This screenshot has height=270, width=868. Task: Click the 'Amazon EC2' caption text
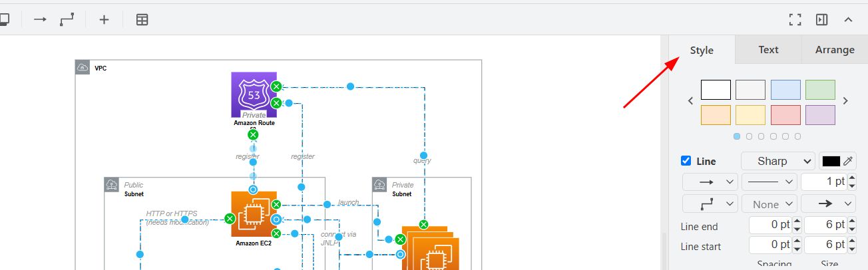[x=254, y=243]
